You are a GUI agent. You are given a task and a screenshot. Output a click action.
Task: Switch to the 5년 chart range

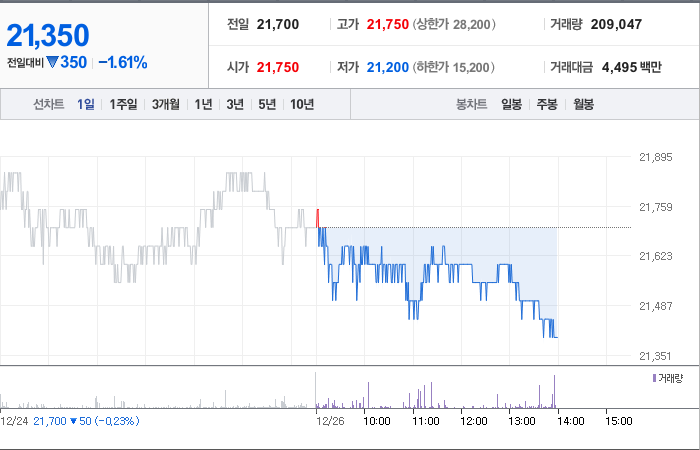267,104
